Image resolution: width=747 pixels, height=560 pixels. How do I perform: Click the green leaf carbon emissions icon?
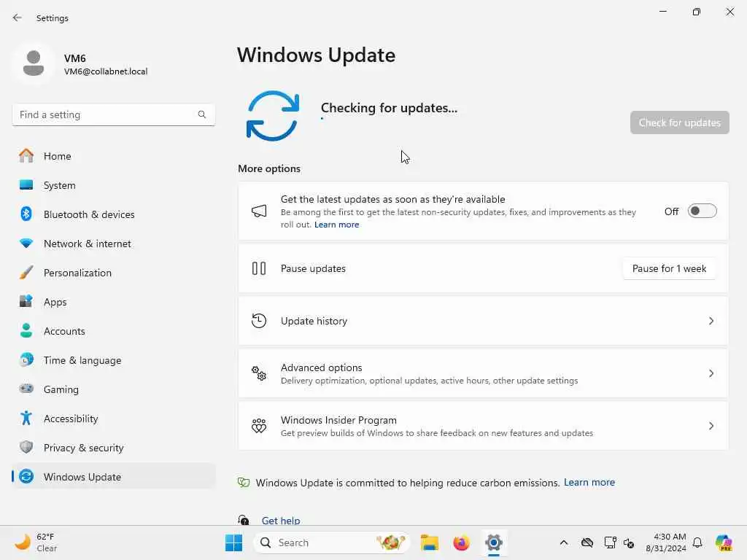click(244, 483)
